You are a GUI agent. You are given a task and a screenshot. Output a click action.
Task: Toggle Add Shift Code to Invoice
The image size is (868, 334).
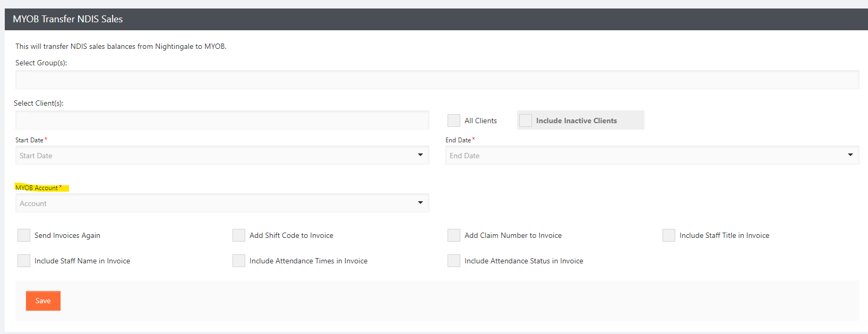coord(239,235)
